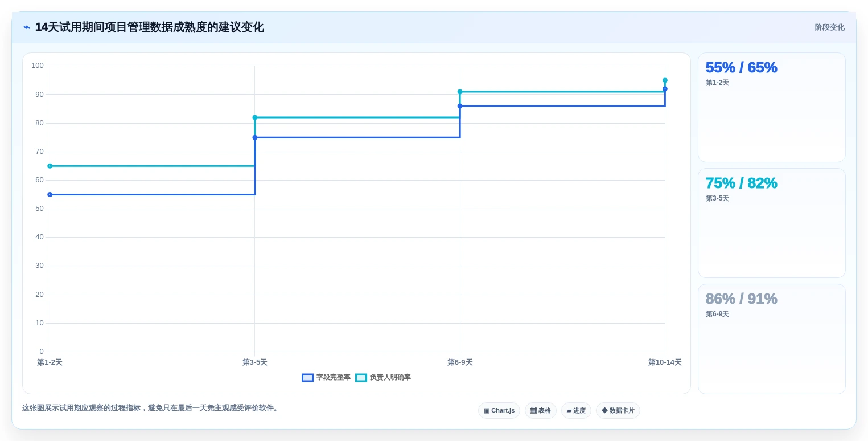Image resolution: width=868 pixels, height=441 pixels.
Task: Click the 字段完整率 point at 第3-5天
Action: [x=255, y=137]
